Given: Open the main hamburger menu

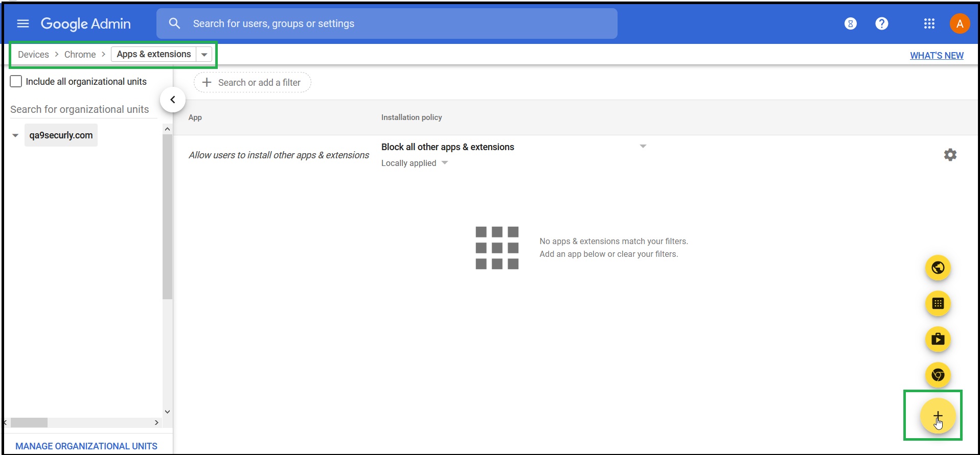Looking at the screenshot, I should point(23,23).
